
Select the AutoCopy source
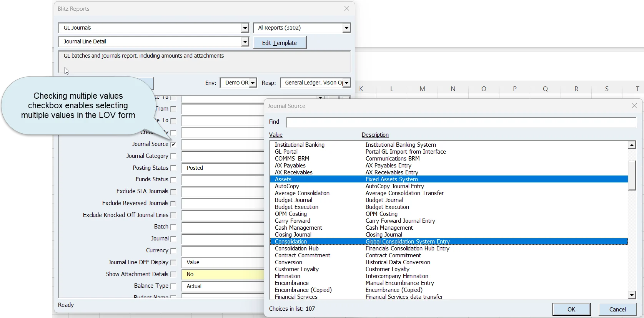pos(449,186)
